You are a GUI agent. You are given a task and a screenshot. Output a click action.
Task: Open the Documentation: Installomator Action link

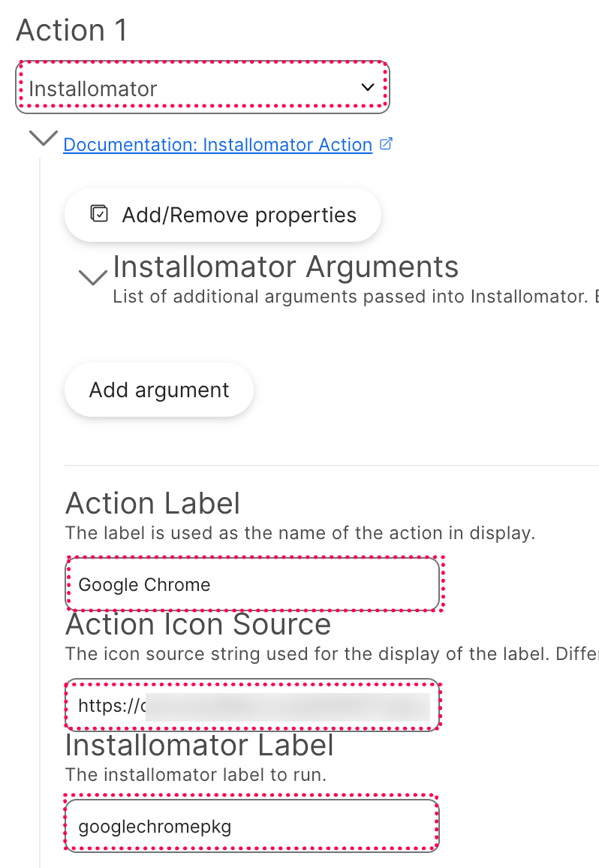tap(218, 145)
